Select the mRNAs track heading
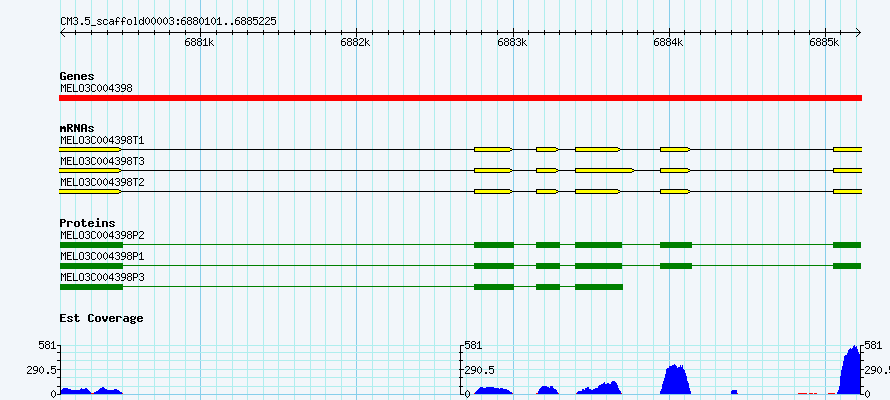 click(77, 129)
